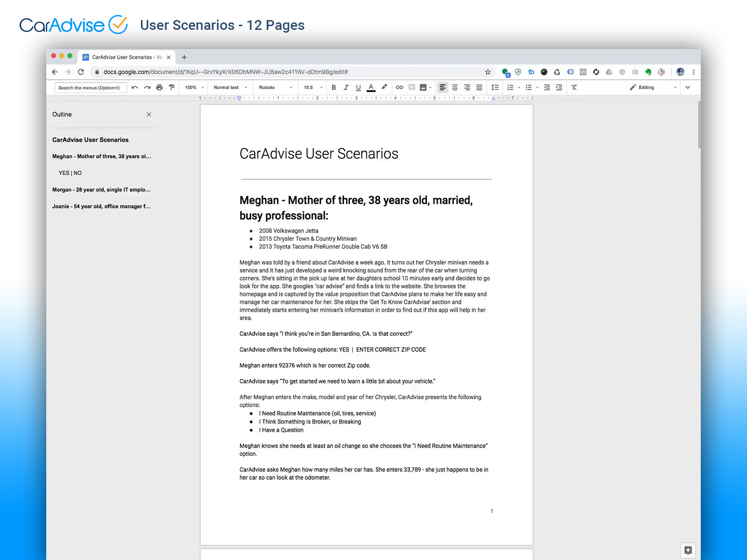The width and height of the screenshot is (747, 560).
Task: Close the Outline panel
Action: (148, 114)
